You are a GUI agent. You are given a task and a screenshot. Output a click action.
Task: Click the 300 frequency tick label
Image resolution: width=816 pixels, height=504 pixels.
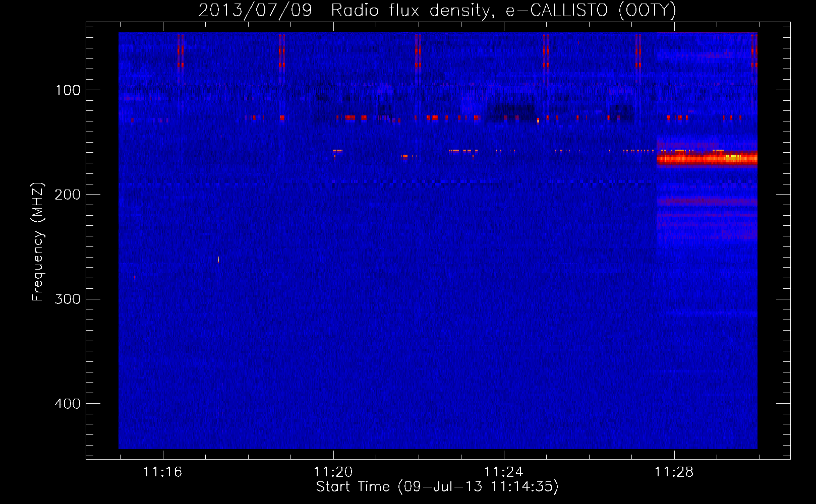tap(68, 299)
